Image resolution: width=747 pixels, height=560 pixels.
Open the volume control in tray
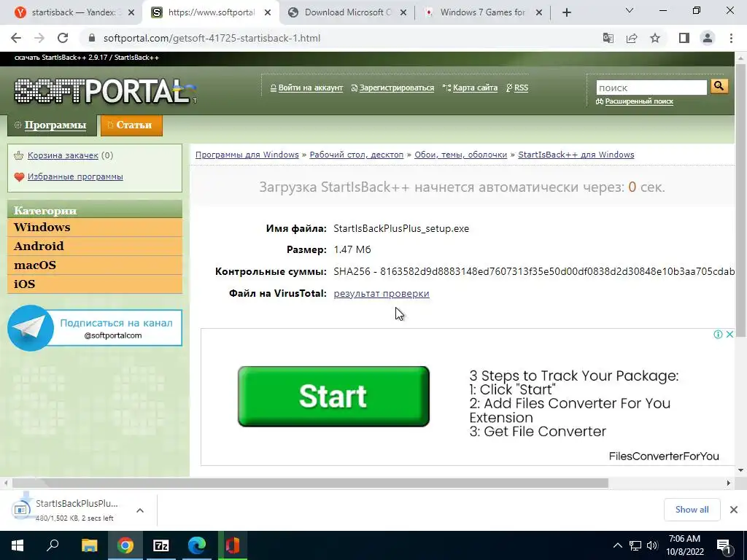point(652,545)
